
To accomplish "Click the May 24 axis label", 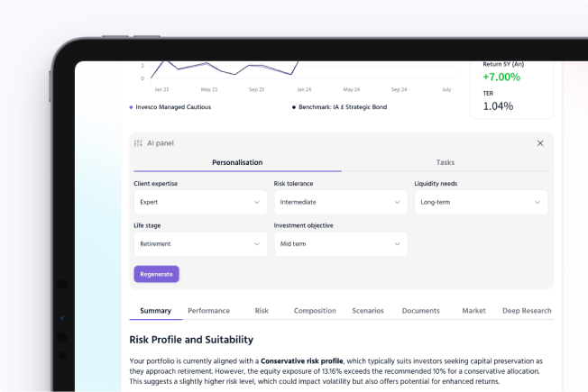I will point(352,89).
